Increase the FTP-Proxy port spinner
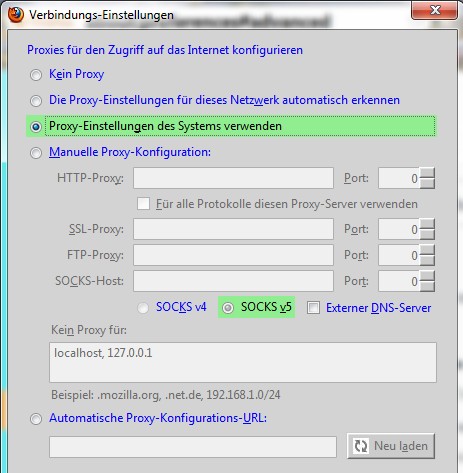 tap(427, 250)
